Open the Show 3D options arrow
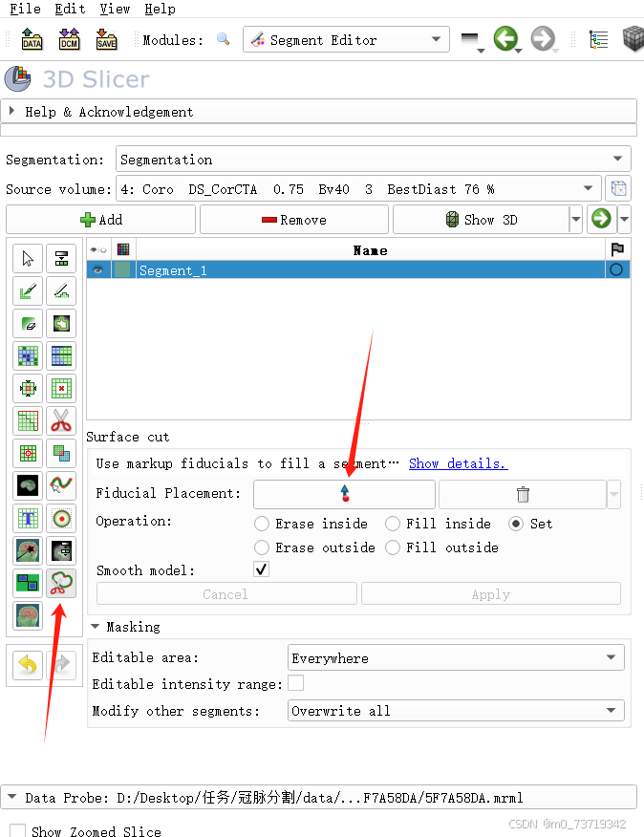644x837 pixels. [x=575, y=220]
